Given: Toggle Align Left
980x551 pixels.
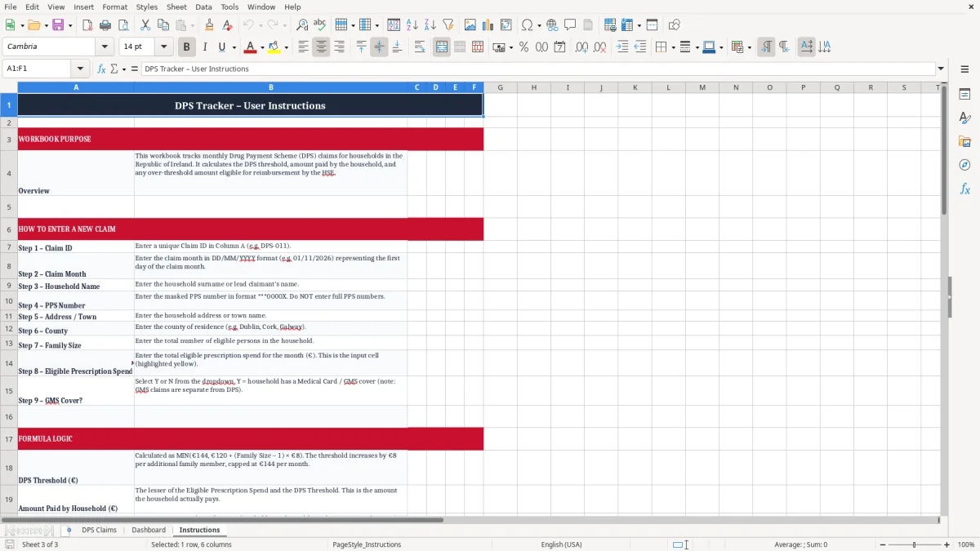Looking at the screenshot, I should [x=303, y=47].
